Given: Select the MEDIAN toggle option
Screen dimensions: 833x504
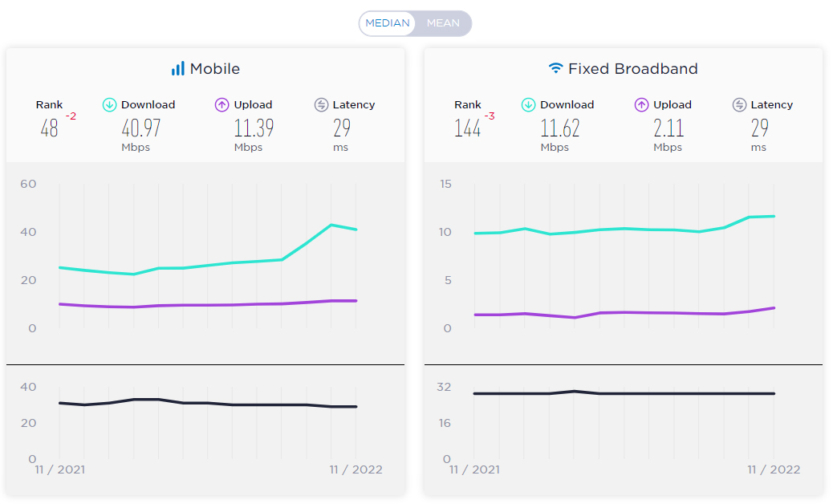Looking at the screenshot, I should 388,23.
